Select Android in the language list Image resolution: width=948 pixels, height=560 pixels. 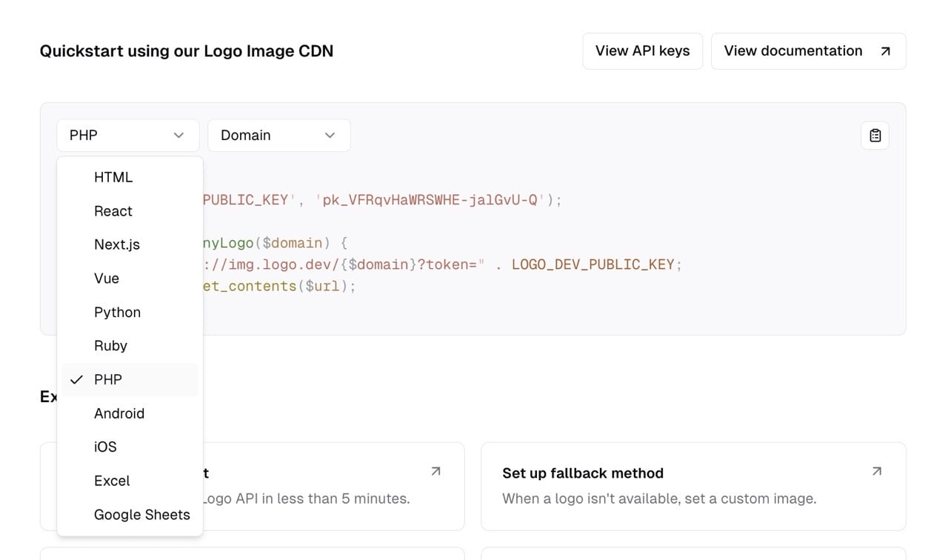(119, 413)
